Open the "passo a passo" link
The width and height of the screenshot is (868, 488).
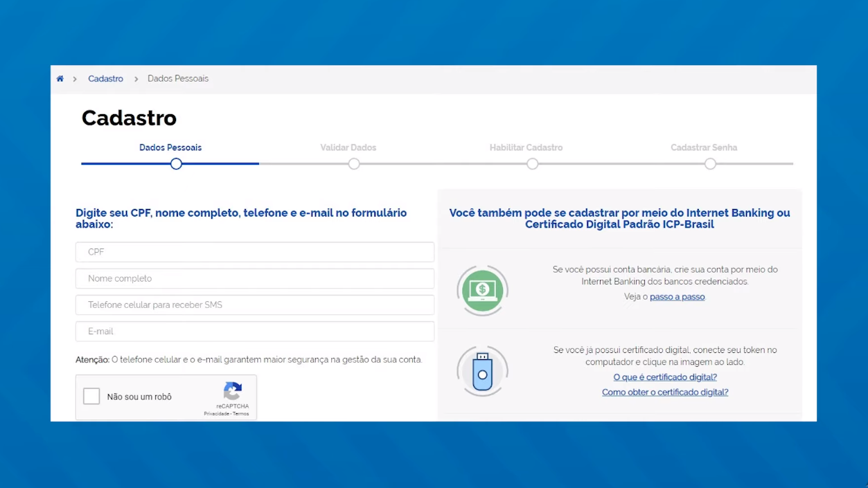pos(677,297)
